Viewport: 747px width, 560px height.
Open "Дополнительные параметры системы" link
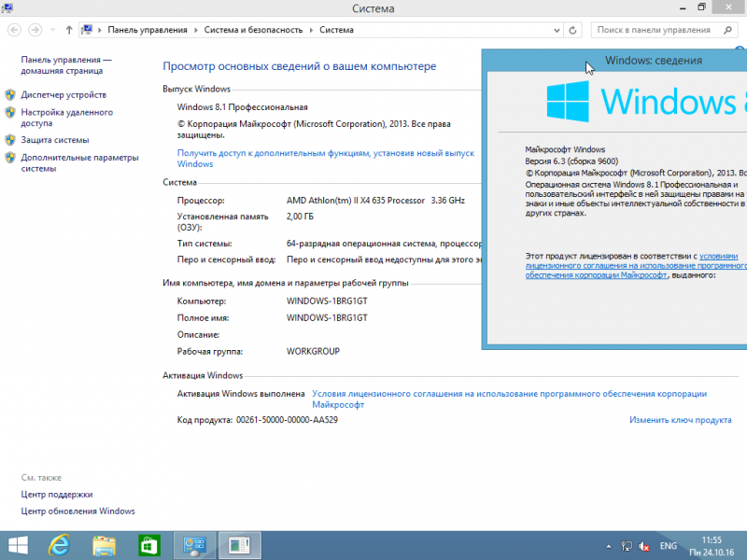[79, 162]
